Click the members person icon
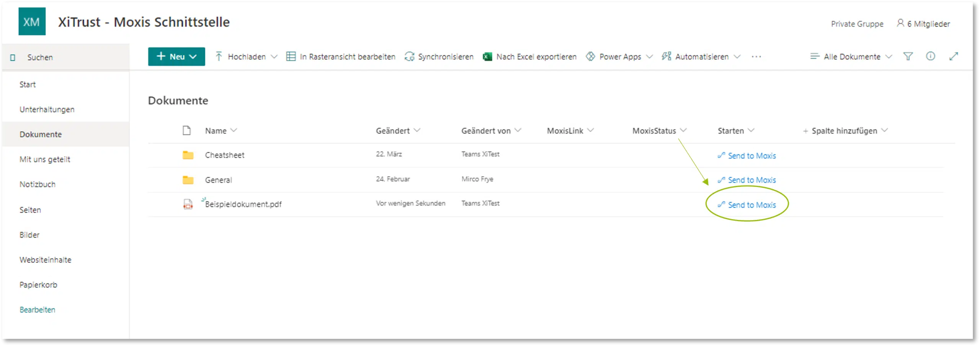Viewport: 980px width, 346px height. (900, 23)
